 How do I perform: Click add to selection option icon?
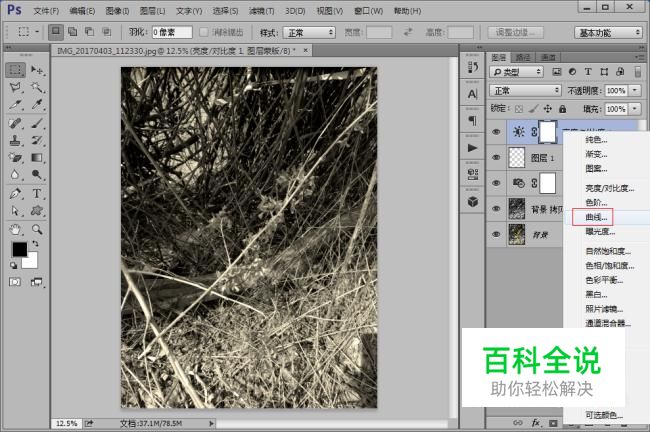[73, 32]
